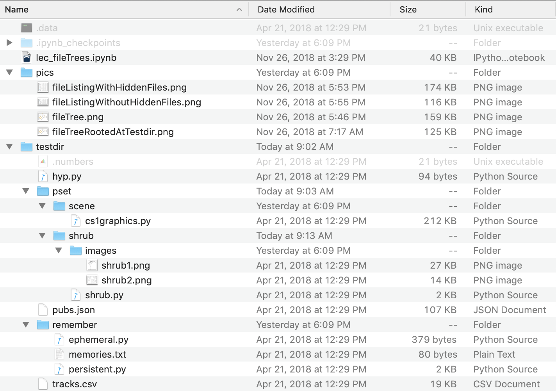Select the pubs.json document icon

click(x=43, y=310)
